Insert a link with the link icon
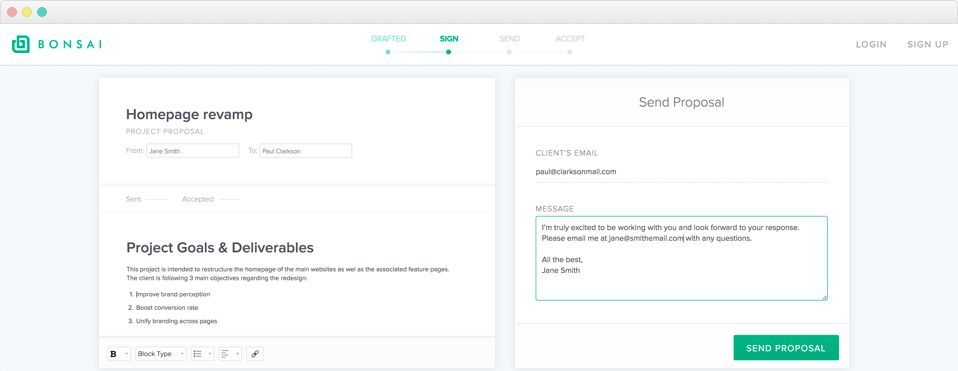The image size is (958, 371). point(255,353)
